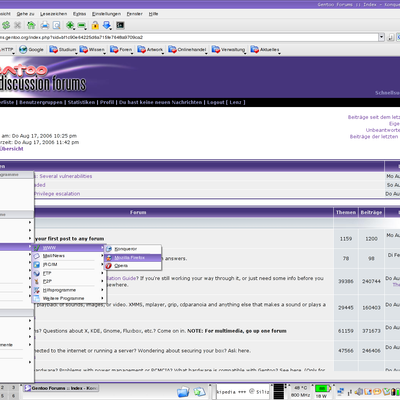Click 'Beiträge seit dem letzten' link
The width and height of the screenshot is (400, 400).
(x=374, y=117)
